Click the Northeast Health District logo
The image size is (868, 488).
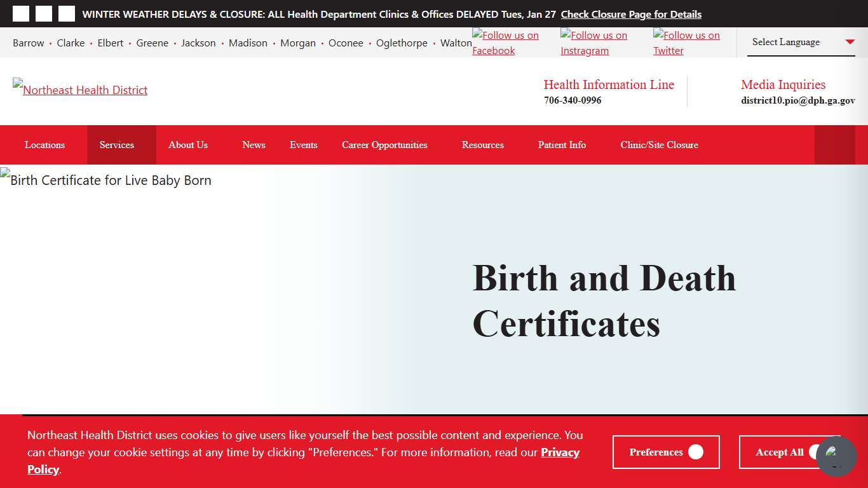point(79,90)
